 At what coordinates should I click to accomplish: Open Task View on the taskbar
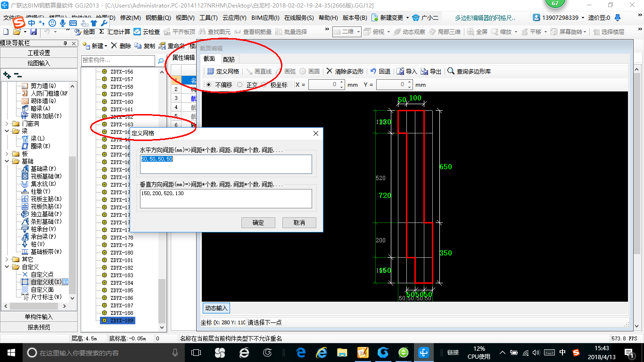196,353
